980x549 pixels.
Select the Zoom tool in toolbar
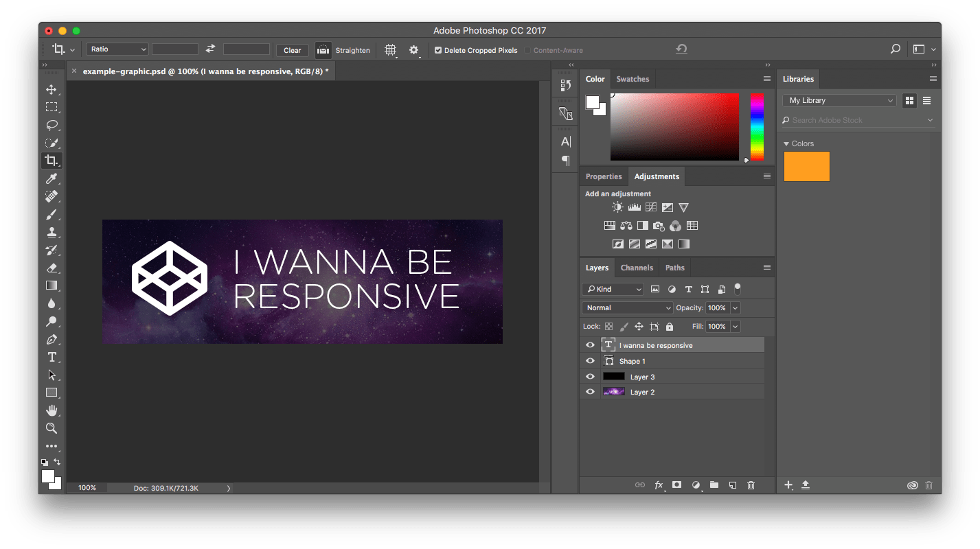pyautogui.click(x=52, y=428)
